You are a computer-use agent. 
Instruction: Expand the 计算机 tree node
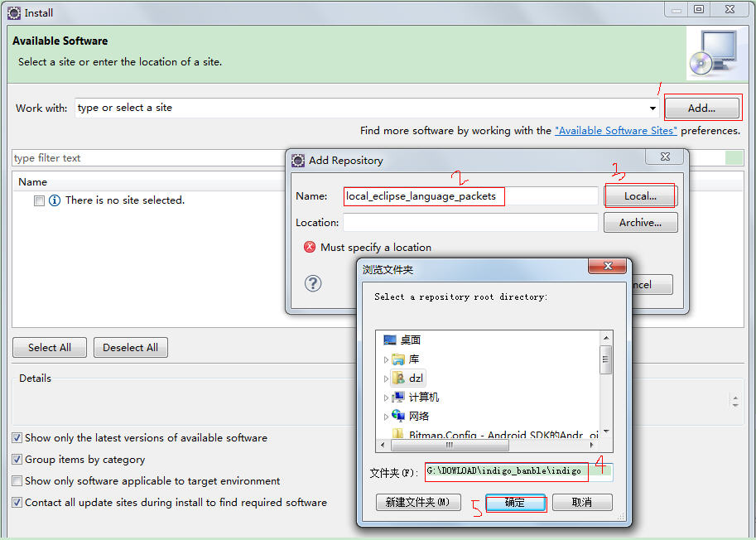click(x=386, y=398)
